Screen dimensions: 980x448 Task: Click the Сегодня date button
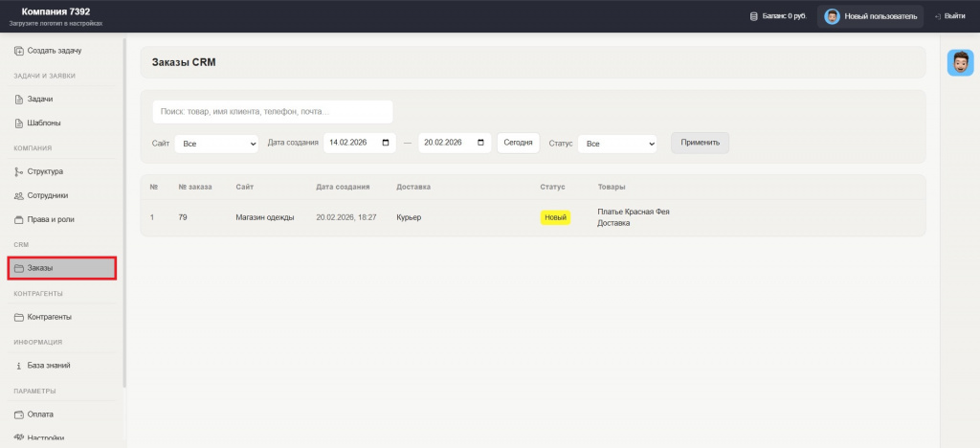(518, 143)
